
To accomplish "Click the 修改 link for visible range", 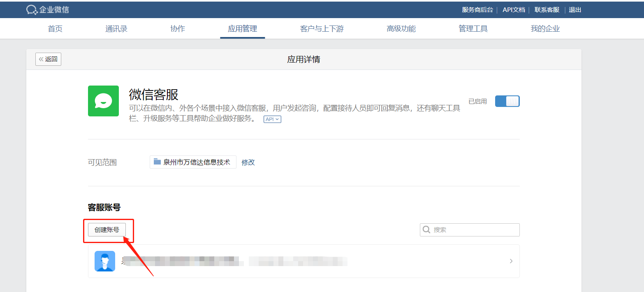I will tap(248, 162).
